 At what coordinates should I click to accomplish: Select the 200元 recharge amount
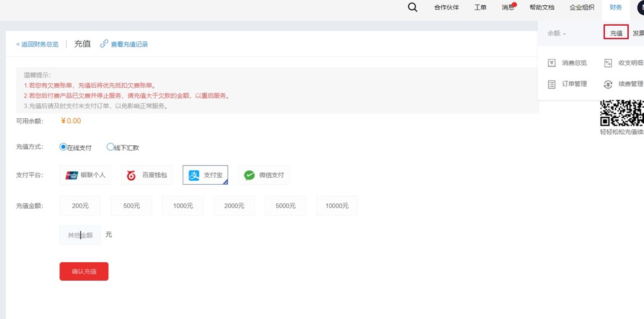pos(80,205)
